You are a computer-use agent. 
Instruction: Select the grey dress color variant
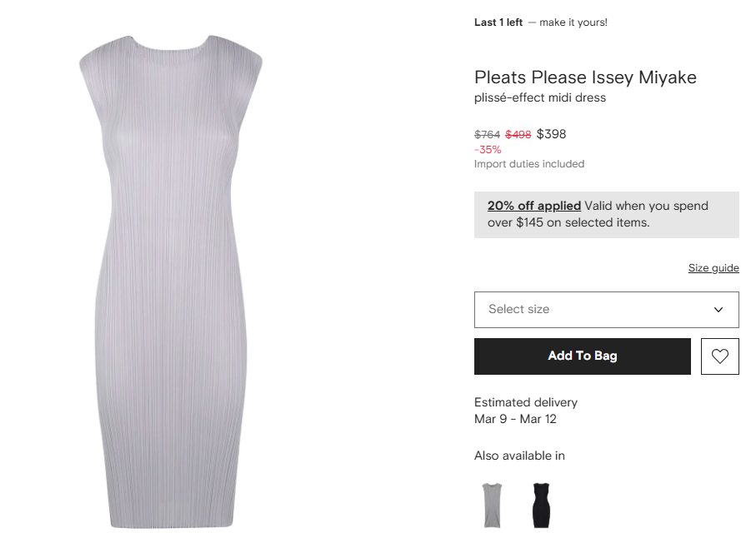pyautogui.click(x=492, y=505)
